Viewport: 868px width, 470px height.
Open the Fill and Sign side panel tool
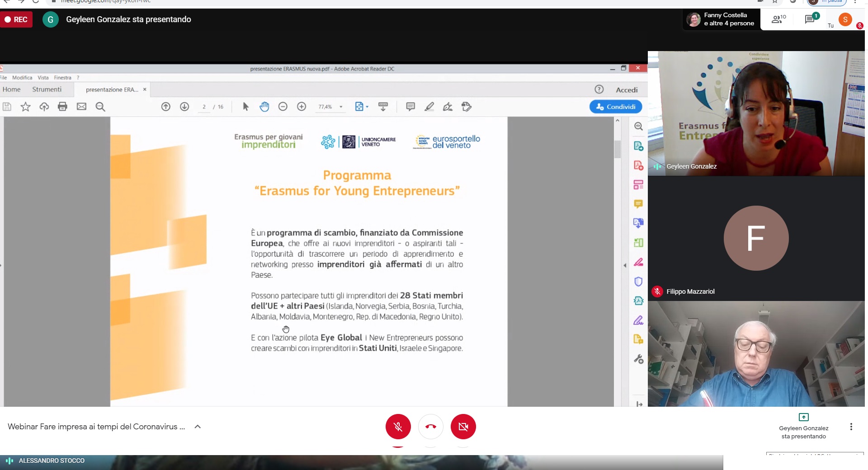638,320
